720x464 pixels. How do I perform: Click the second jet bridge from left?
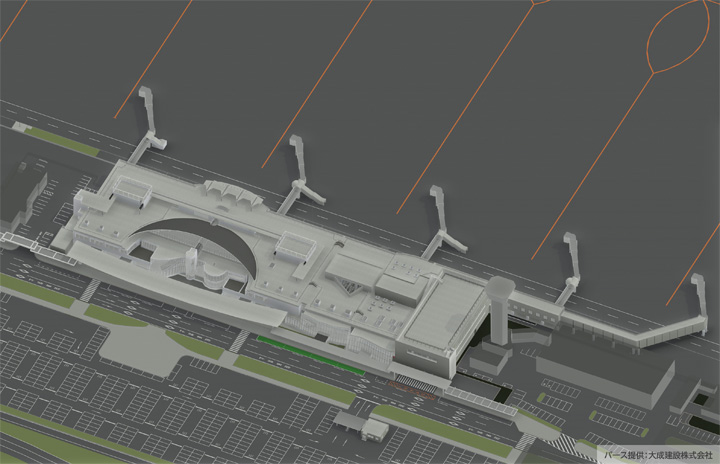300,173
